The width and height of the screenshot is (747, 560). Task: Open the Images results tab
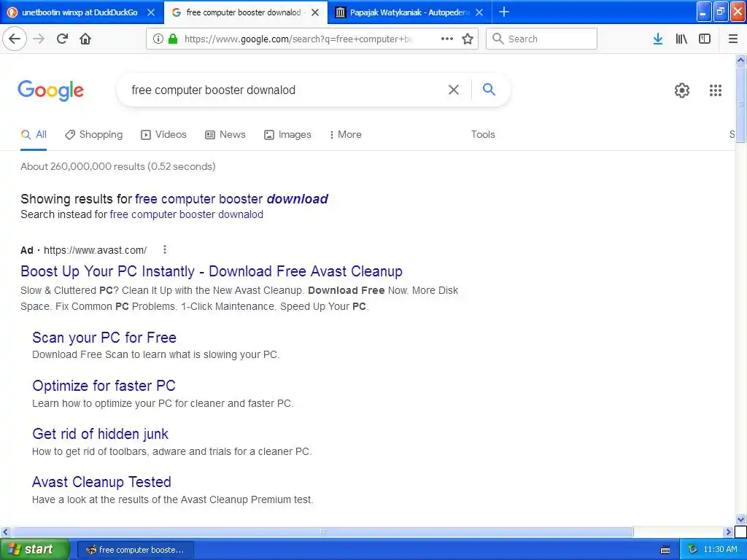point(287,135)
